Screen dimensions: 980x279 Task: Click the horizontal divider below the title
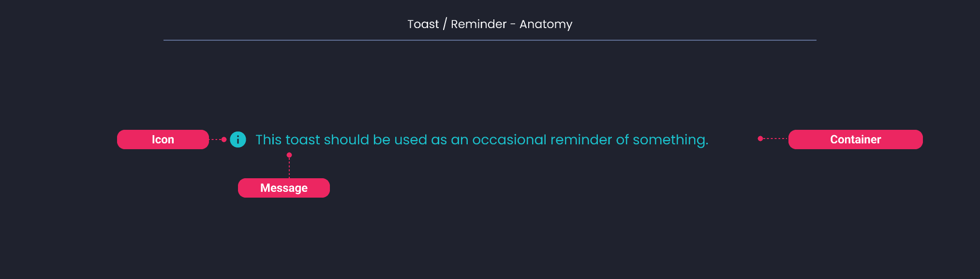coord(490,40)
